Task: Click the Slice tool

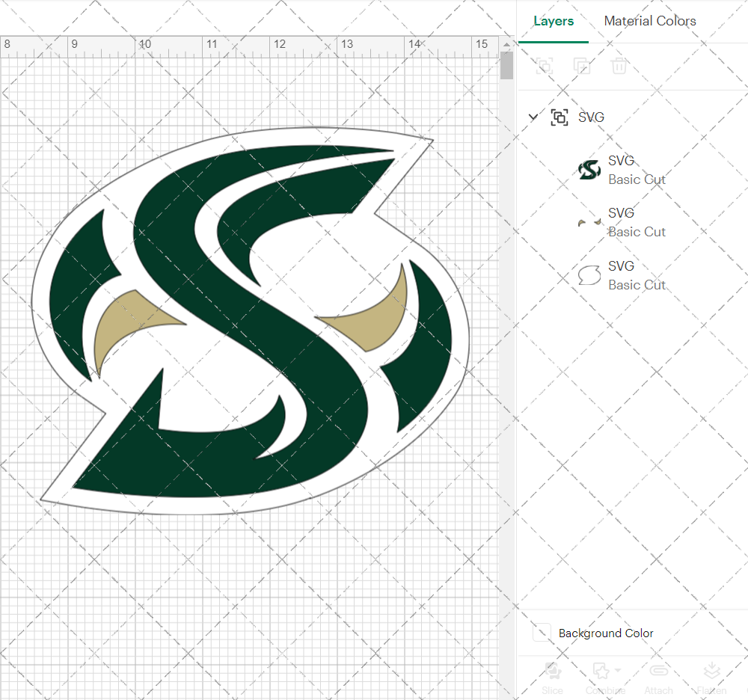Action: (553, 678)
